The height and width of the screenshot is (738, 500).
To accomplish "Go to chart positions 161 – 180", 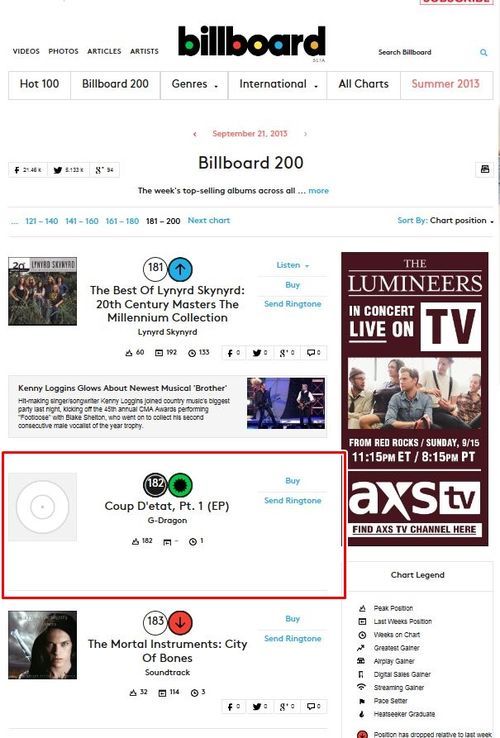I will click(x=122, y=221).
